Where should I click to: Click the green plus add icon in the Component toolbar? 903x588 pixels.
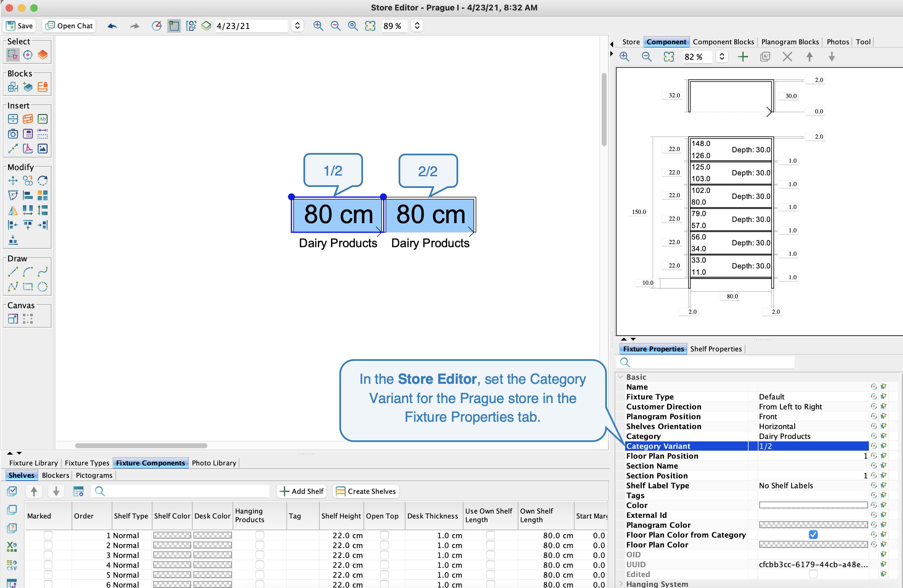(x=743, y=57)
